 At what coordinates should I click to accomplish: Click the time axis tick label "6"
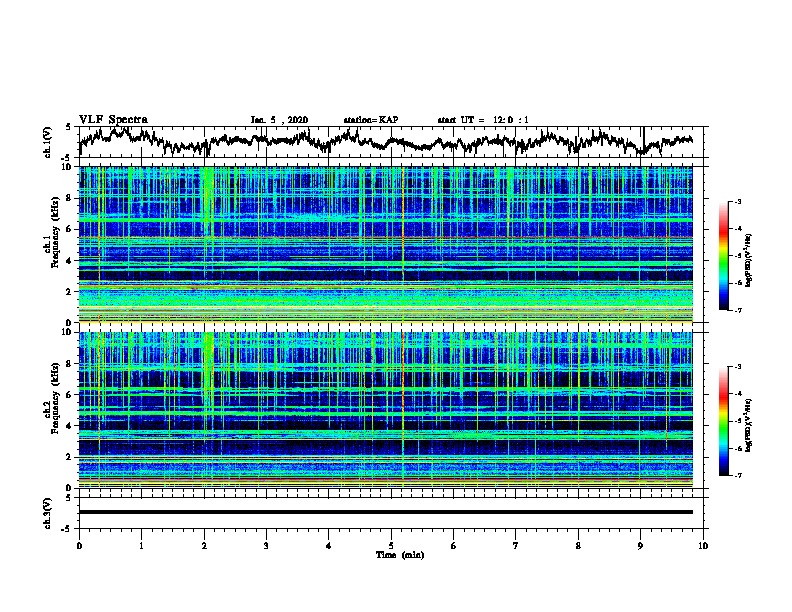click(454, 546)
